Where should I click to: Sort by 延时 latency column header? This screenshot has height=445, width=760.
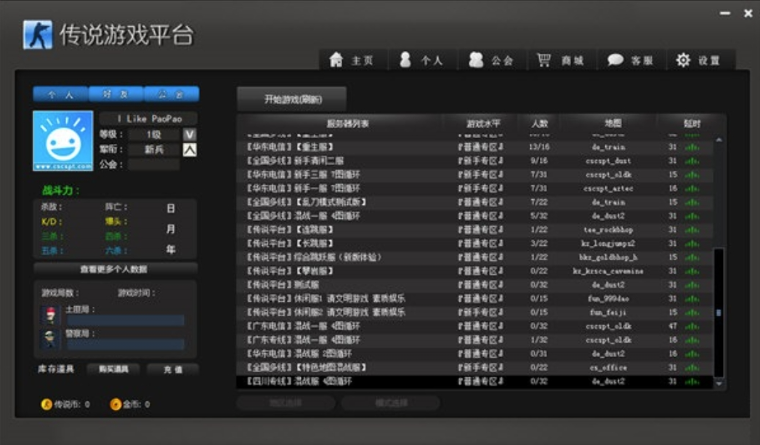pyautogui.click(x=691, y=124)
